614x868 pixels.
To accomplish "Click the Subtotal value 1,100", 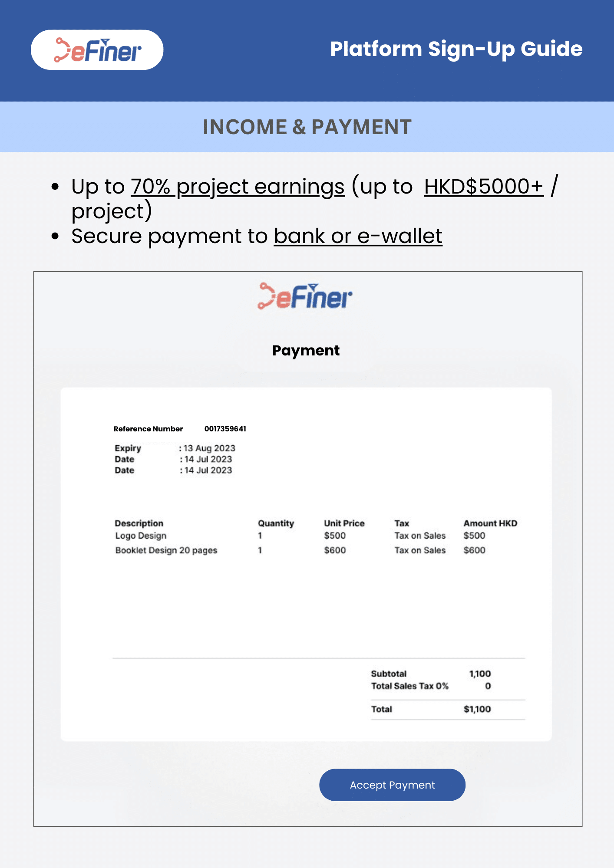I will point(480,674).
